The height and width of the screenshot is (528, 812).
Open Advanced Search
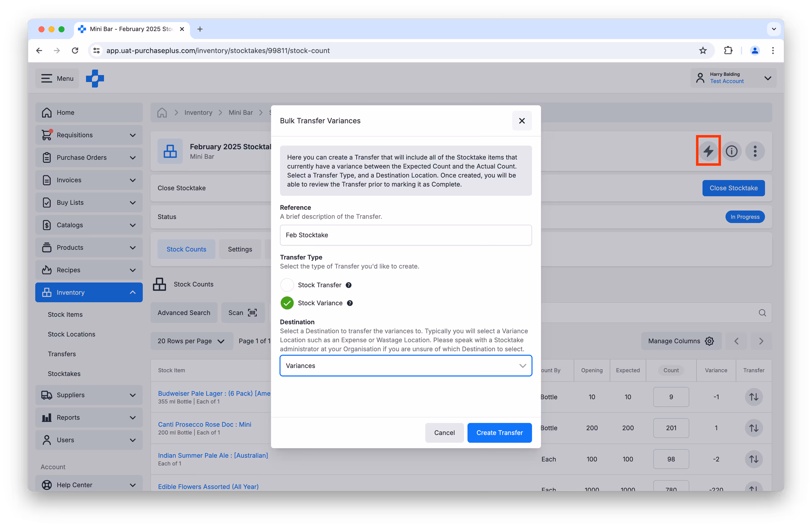click(184, 313)
